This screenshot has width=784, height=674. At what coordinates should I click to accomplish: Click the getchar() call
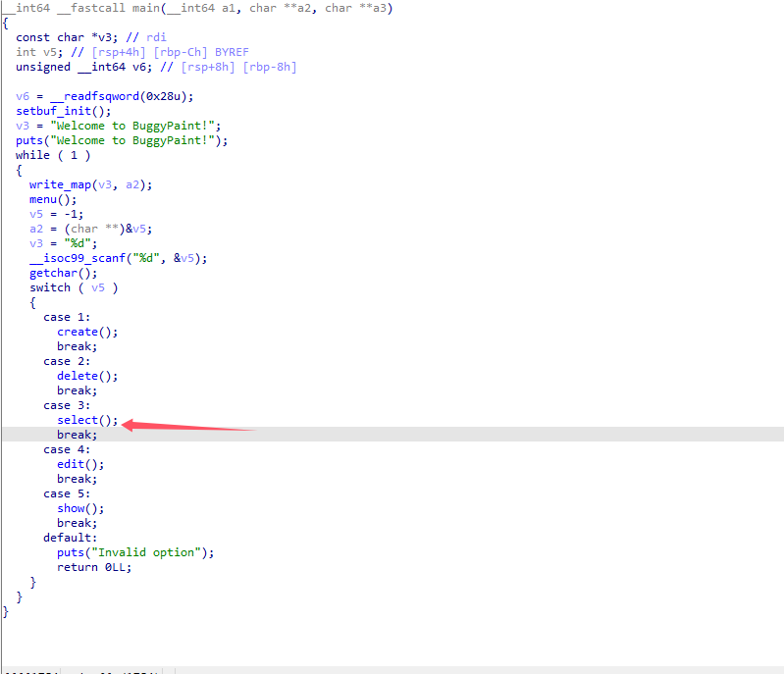(56, 273)
